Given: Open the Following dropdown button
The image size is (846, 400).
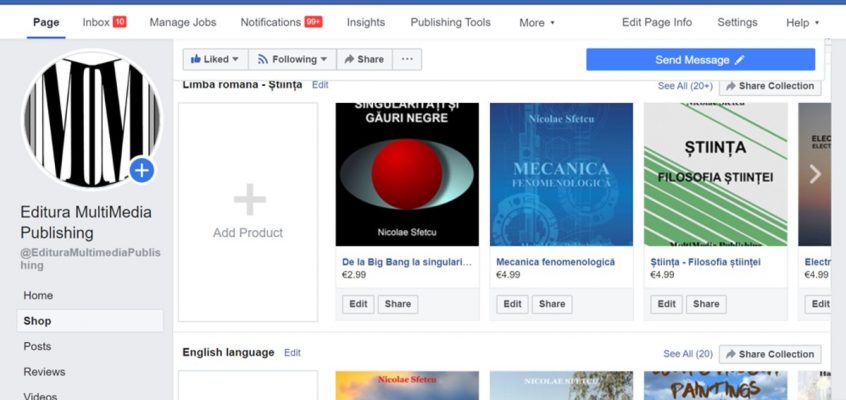Looking at the screenshot, I should click(292, 59).
